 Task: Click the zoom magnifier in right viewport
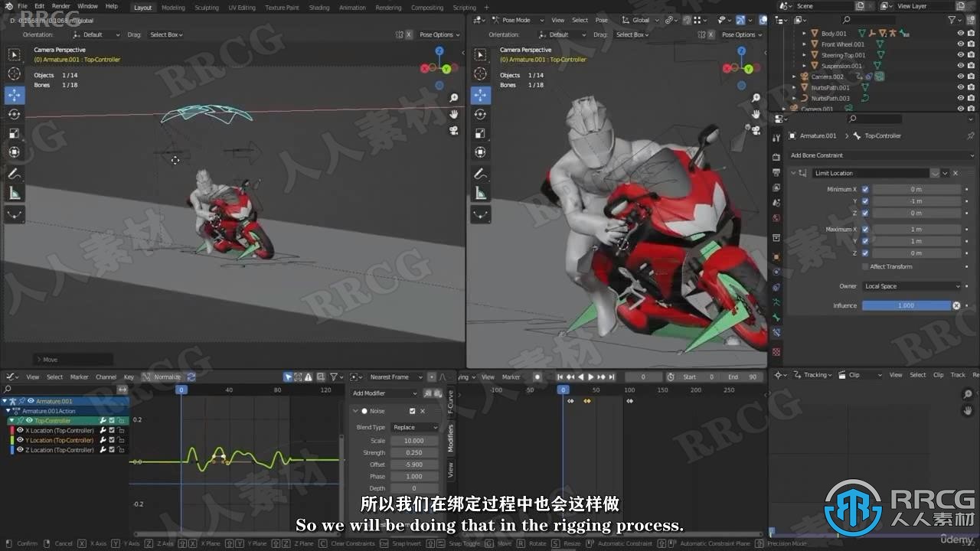coord(756,98)
